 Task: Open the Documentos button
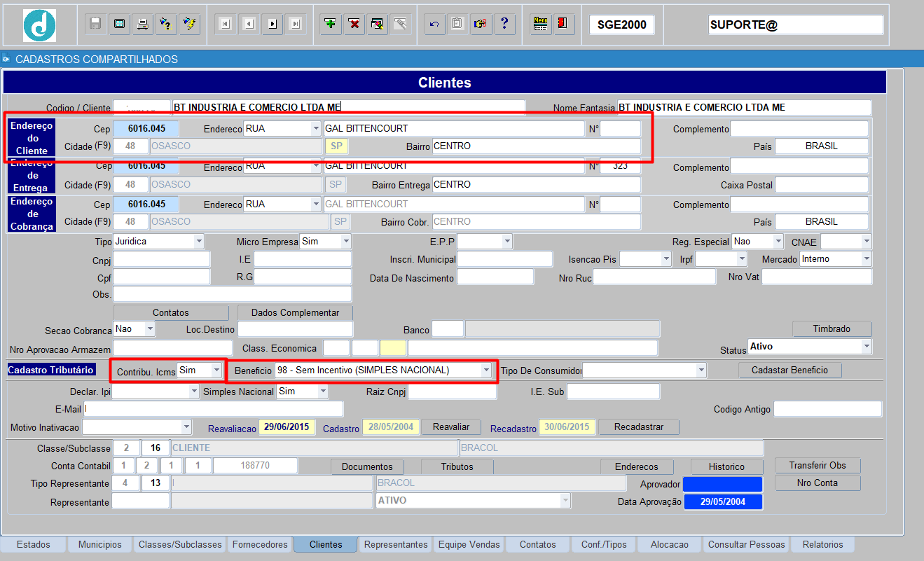(x=368, y=466)
